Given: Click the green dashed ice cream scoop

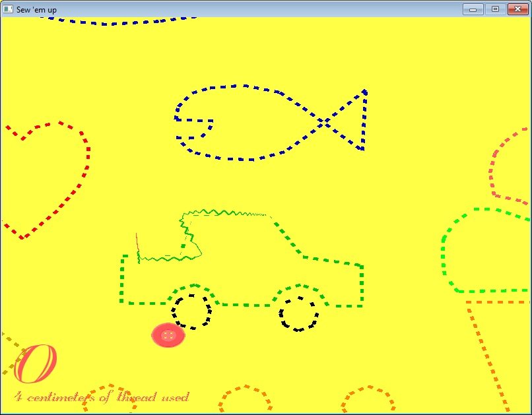Looking at the screenshot, I should click(x=485, y=250).
